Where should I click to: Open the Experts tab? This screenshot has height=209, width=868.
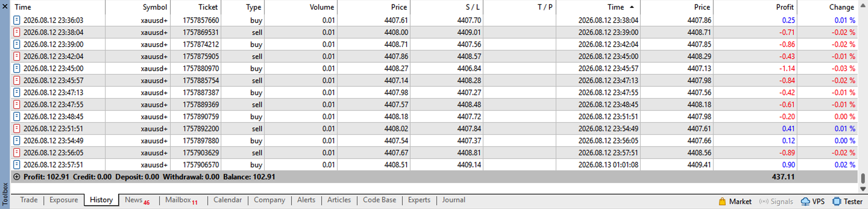(419, 200)
